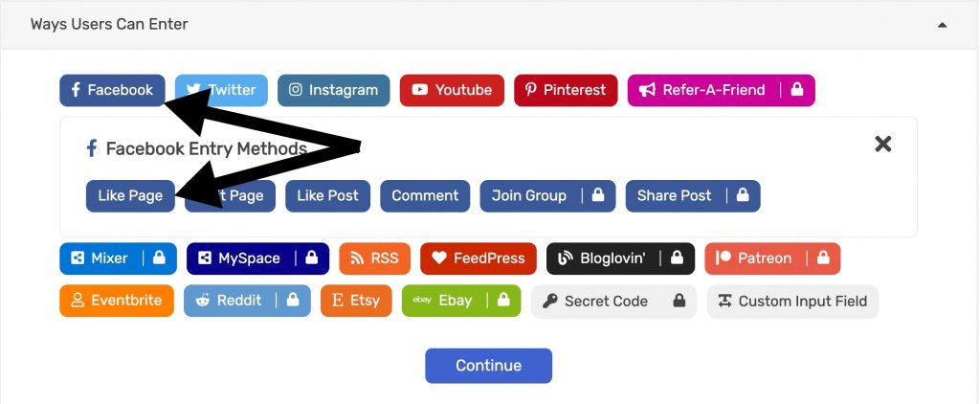This screenshot has width=980, height=404.
Task: Close the Facebook Entry Methods panel
Action: (882, 145)
